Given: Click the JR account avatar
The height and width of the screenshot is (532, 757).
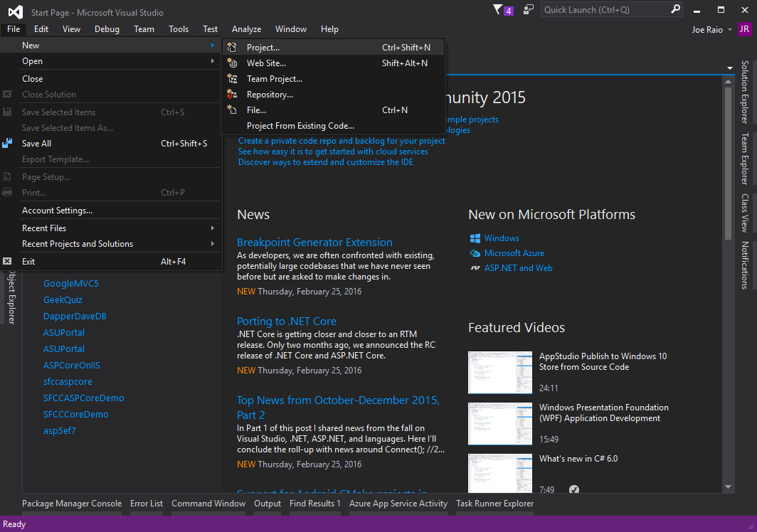Looking at the screenshot, I should (x=744, y=29).
